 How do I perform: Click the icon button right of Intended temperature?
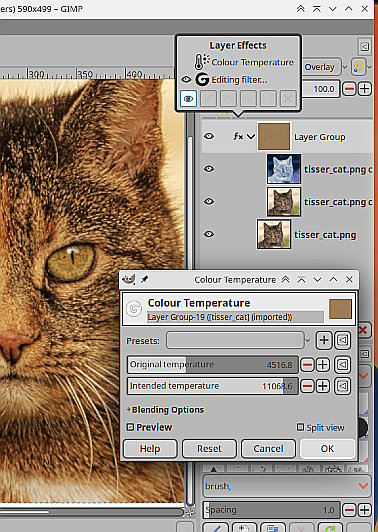pyautogui.click(x=342, y=386)
